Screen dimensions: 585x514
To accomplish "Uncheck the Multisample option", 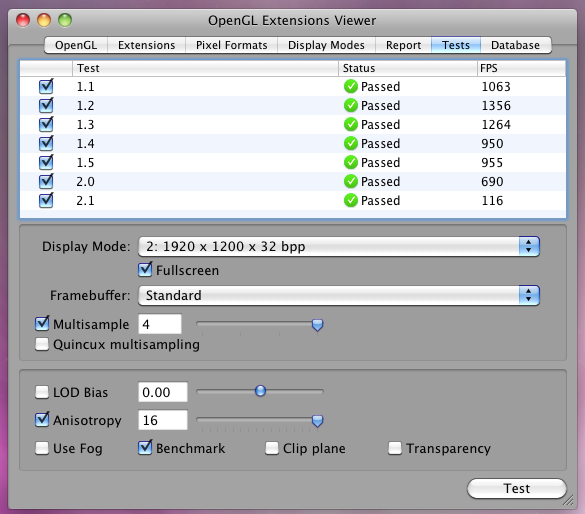I will point(42,323).
